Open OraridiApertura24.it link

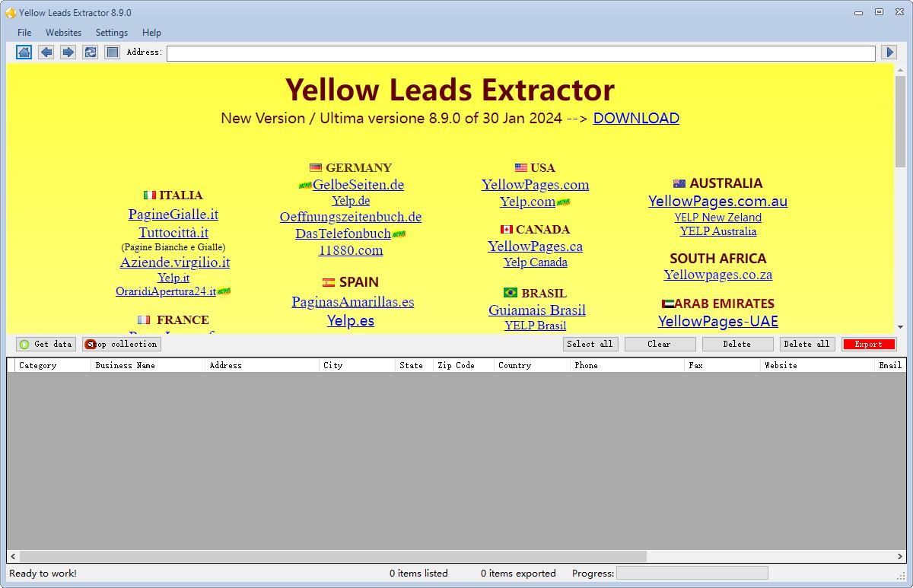click(x=166, y=291)
